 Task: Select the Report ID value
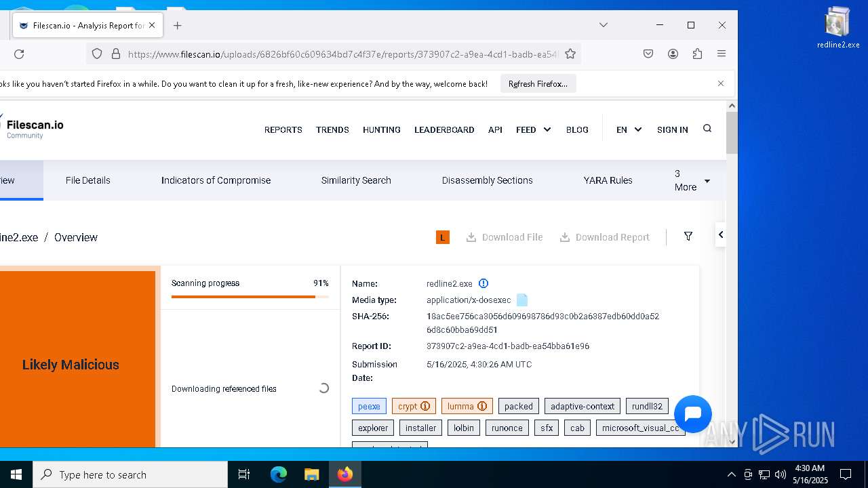[508, 346]
